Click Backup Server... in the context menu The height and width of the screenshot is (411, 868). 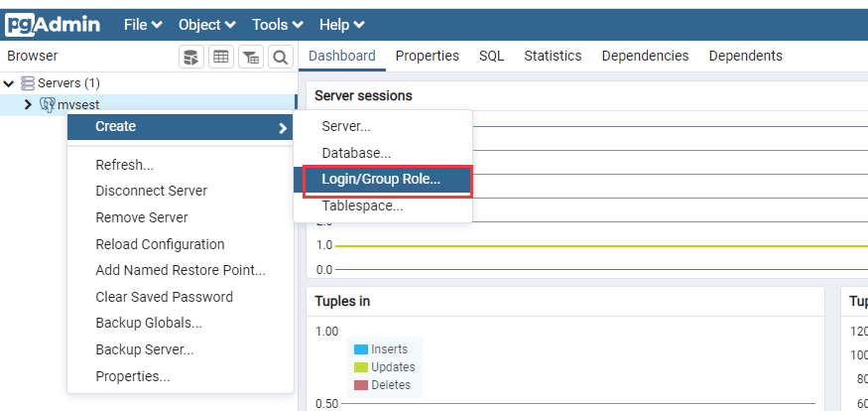[144, 349]
